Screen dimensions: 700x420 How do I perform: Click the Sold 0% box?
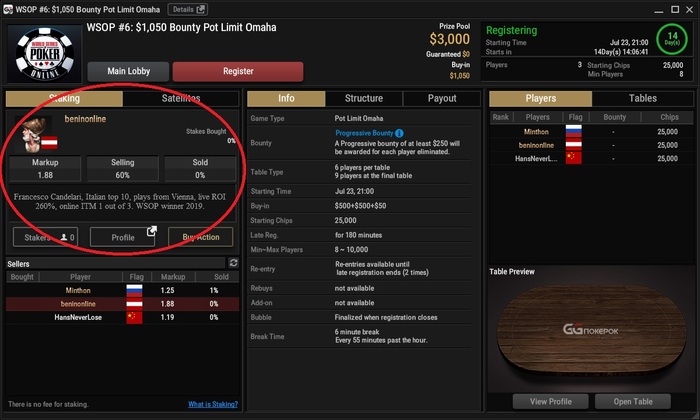tap(200, 168)
